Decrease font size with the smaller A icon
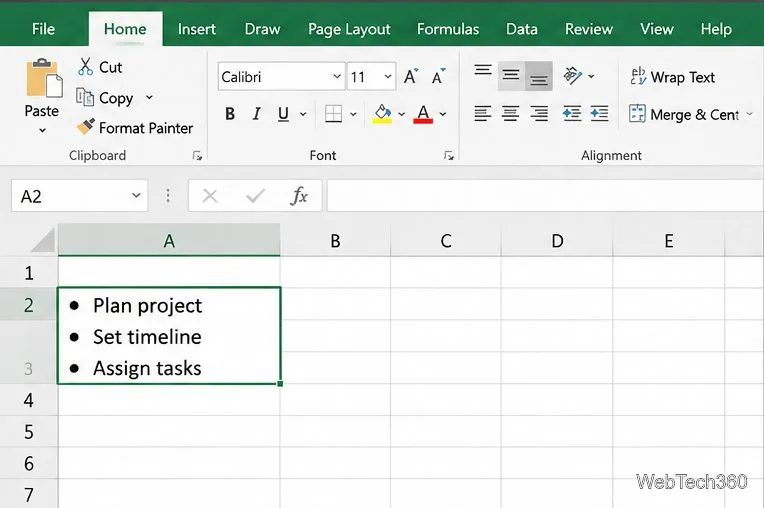The width and height of the screenshot is (764, 508). 438,76
